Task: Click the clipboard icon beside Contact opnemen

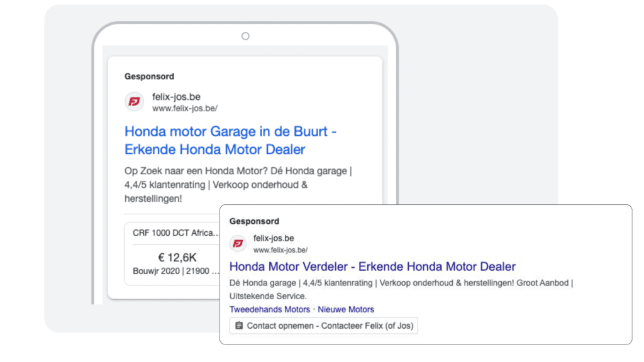Action: (238, 326)
